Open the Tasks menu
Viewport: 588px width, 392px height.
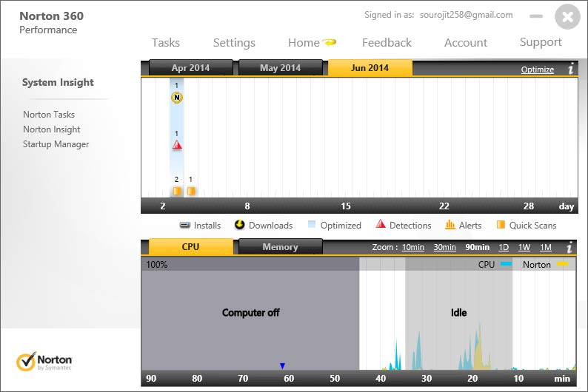(166, 43)
